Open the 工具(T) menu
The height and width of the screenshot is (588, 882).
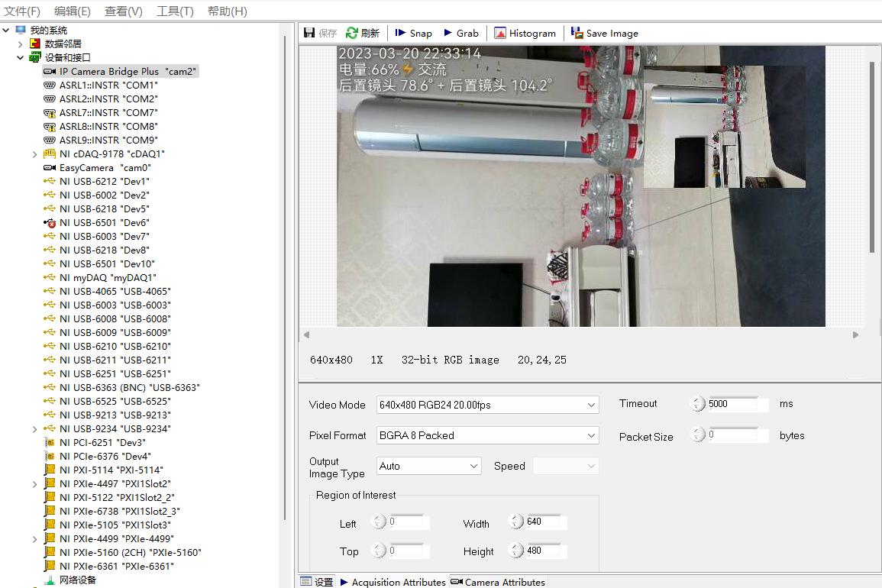pos(175,11)
